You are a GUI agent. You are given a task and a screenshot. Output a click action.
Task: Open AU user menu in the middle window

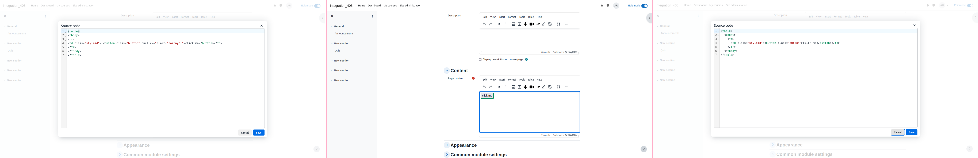(x=618, y=6)
